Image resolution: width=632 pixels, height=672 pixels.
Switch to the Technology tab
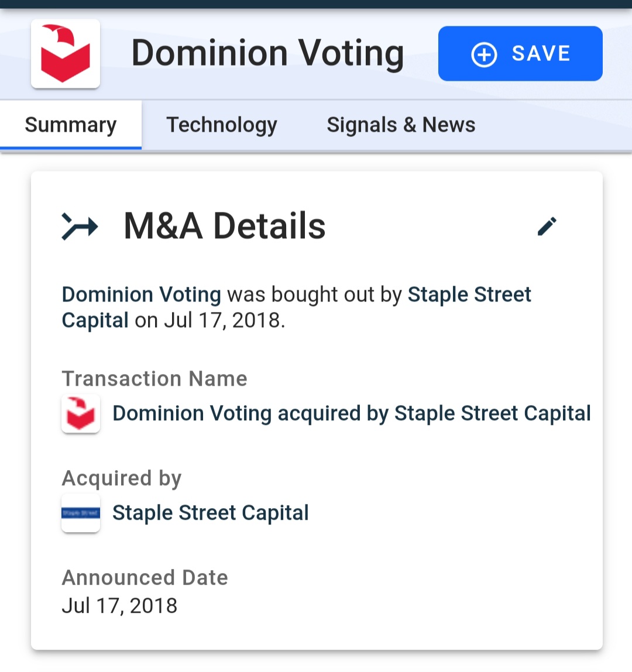[222, 125]
